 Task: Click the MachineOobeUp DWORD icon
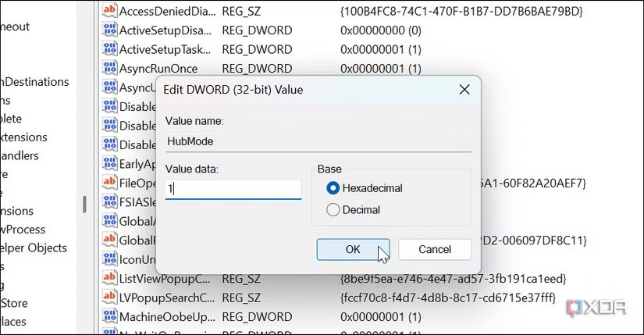point(109,316)
